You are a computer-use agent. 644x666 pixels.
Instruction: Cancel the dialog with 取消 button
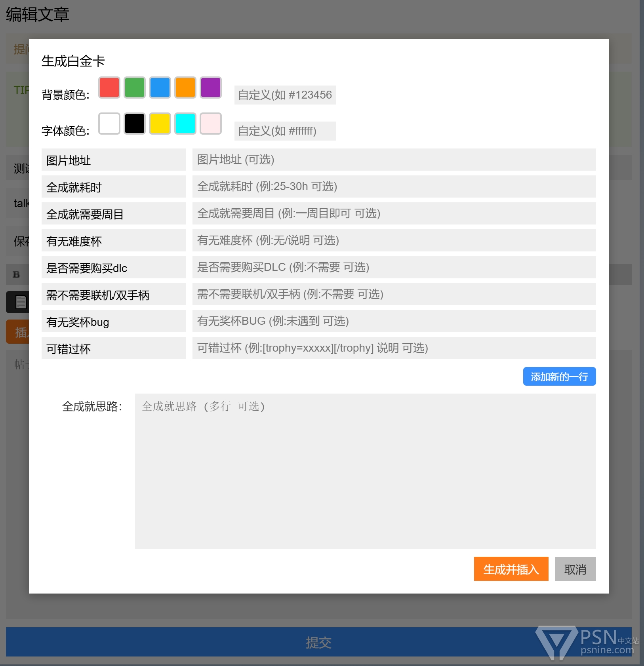575,569
